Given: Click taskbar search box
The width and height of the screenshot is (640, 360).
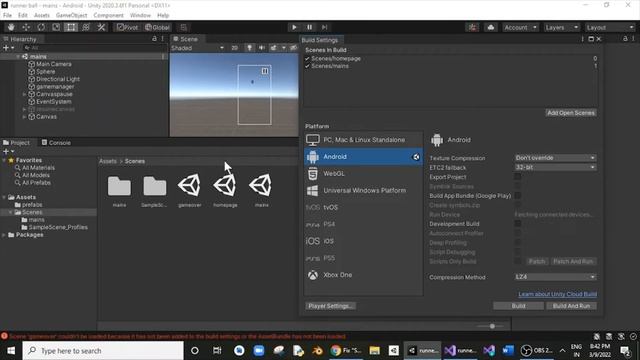Looking at the screenshot, I should (x=103, y=351).
